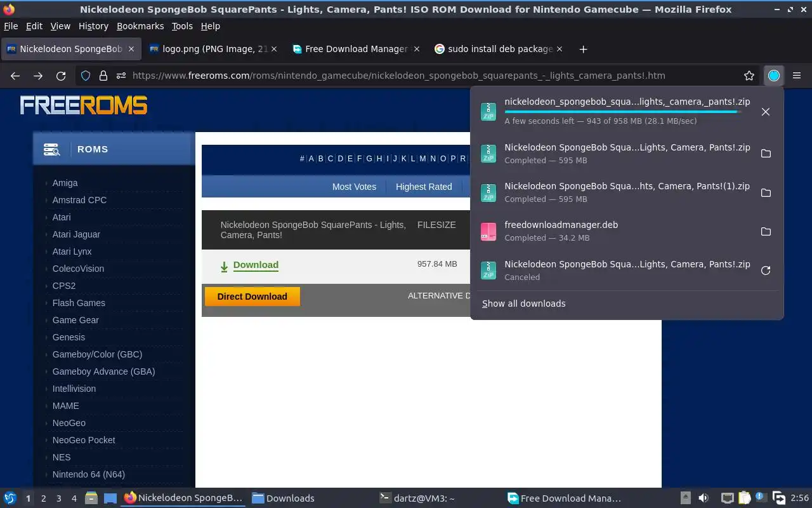
Task: Open the View menu
Action: [60, 26]
